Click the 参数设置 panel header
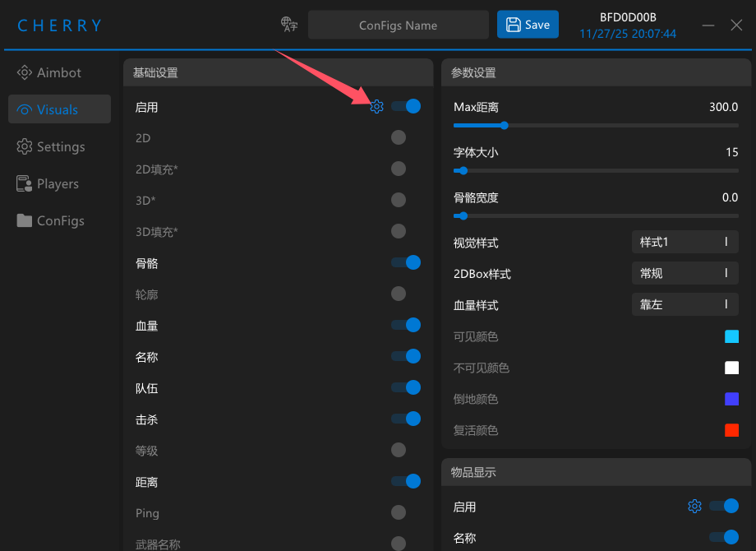Screen dimensions: 756x551 tap(596, 73)
